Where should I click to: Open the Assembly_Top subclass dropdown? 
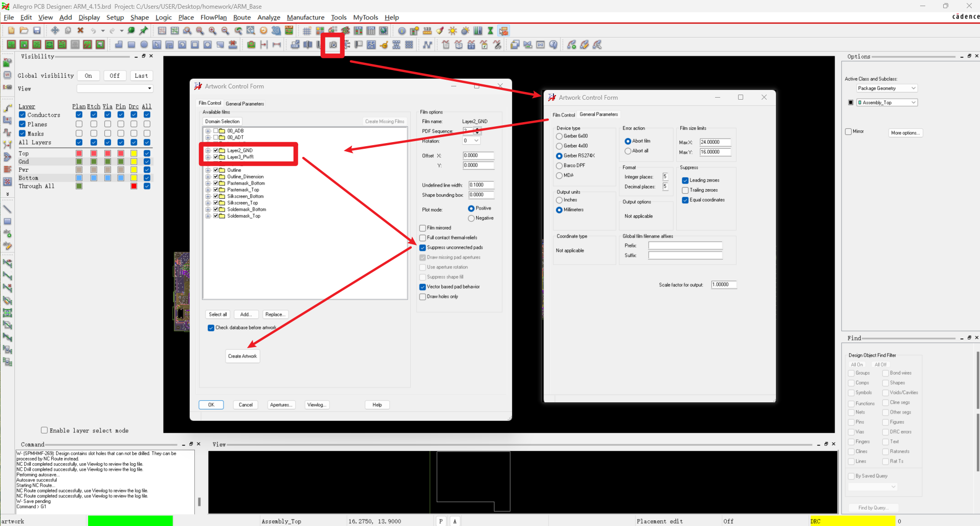pos(887,103)
